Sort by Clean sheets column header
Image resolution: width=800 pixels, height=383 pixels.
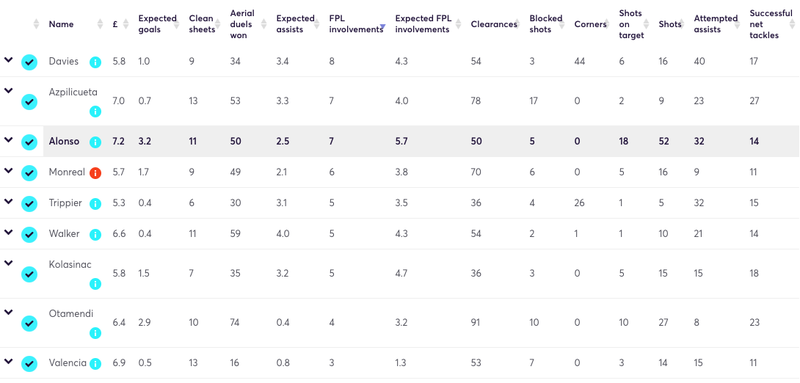[201, 24]
